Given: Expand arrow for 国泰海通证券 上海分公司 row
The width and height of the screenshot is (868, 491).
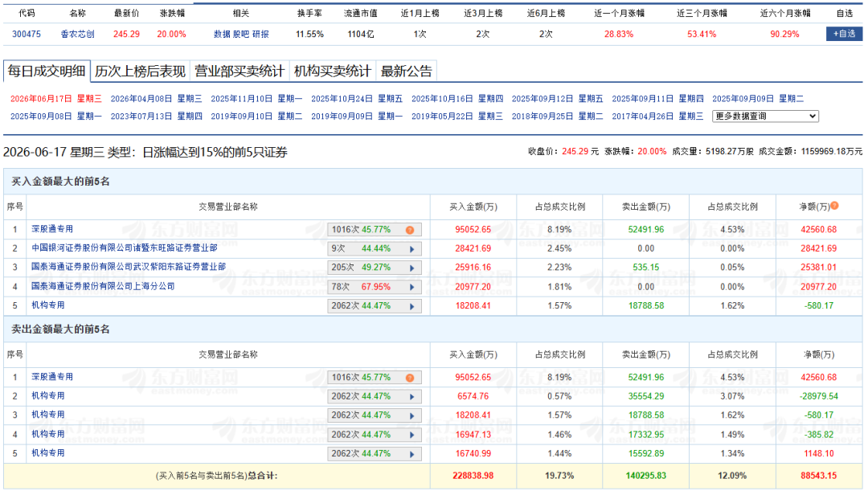Looking at the screenshot, I should [x=411, y=288].
